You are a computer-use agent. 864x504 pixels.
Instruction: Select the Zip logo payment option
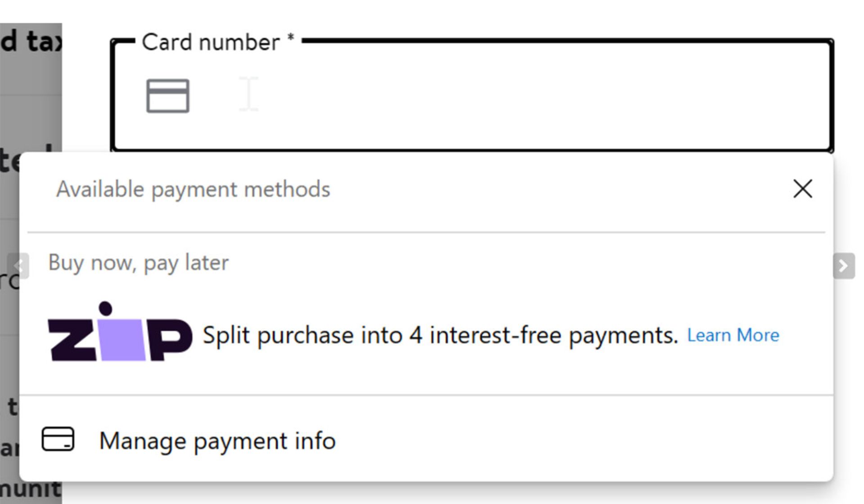tap(120, 332)
